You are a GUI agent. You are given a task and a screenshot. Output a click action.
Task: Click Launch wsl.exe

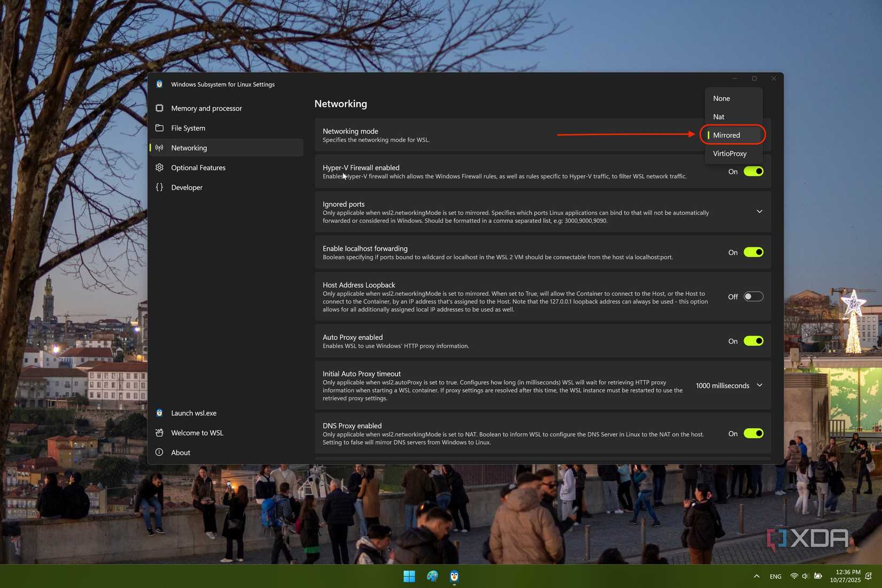pyautogui.click(x=194, y=413)
